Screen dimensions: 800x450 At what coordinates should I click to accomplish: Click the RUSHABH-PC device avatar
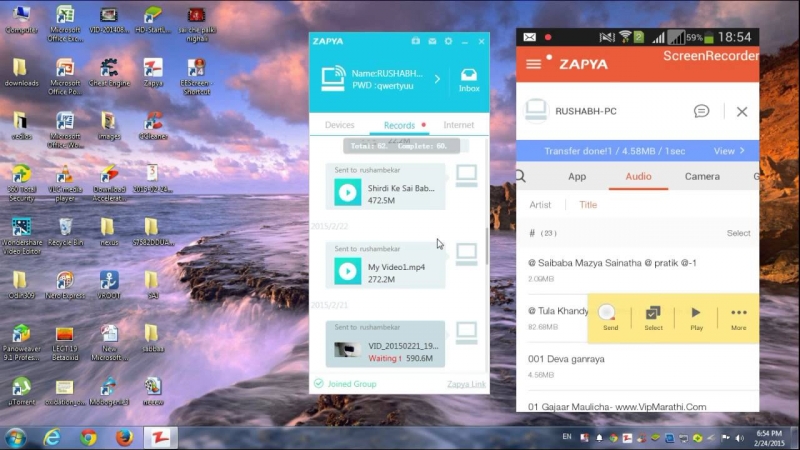click(x=536, y=111)
